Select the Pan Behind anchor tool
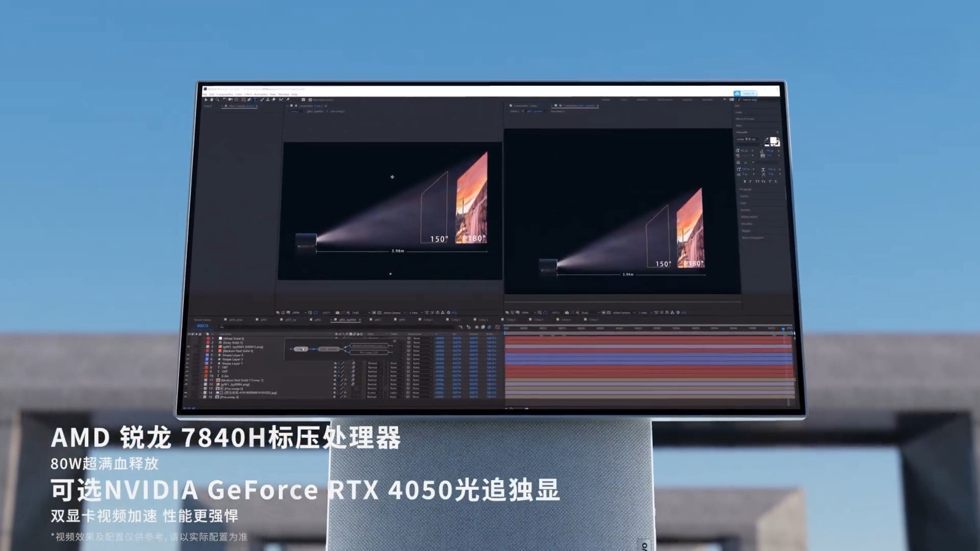The height and width of the screenshot is (551, 980). pyautogui.click(x=236, y=100)
